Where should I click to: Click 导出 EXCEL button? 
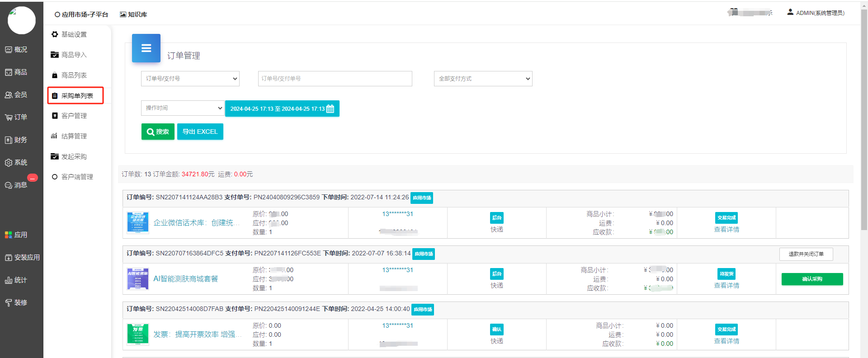point(200,132)
